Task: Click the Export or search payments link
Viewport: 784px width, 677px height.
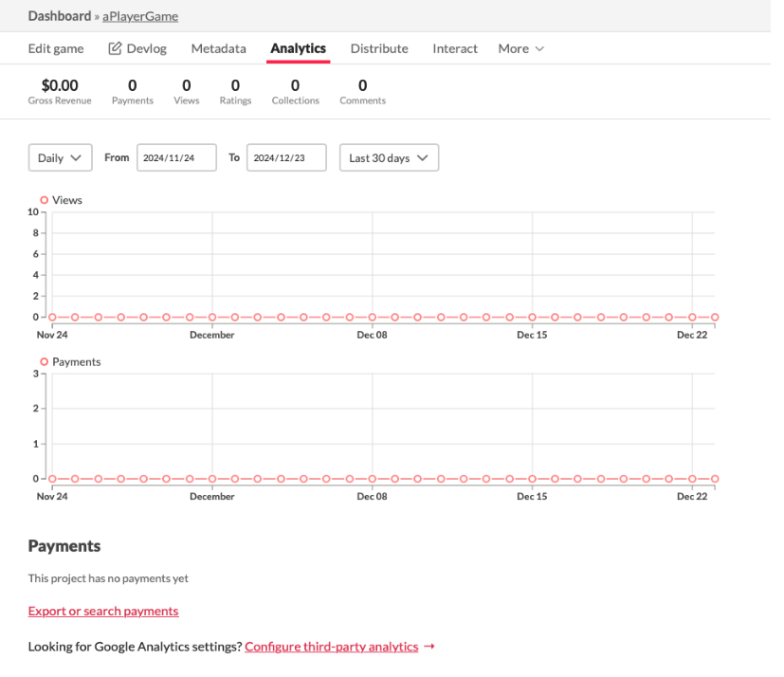Action: tap(103, 612)
